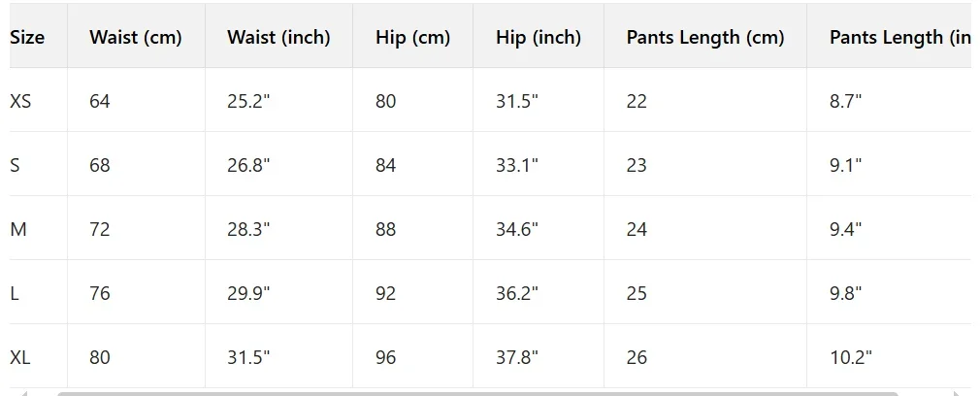
Task: Select the Hip (inch) header cell
Action: (538, 37)
